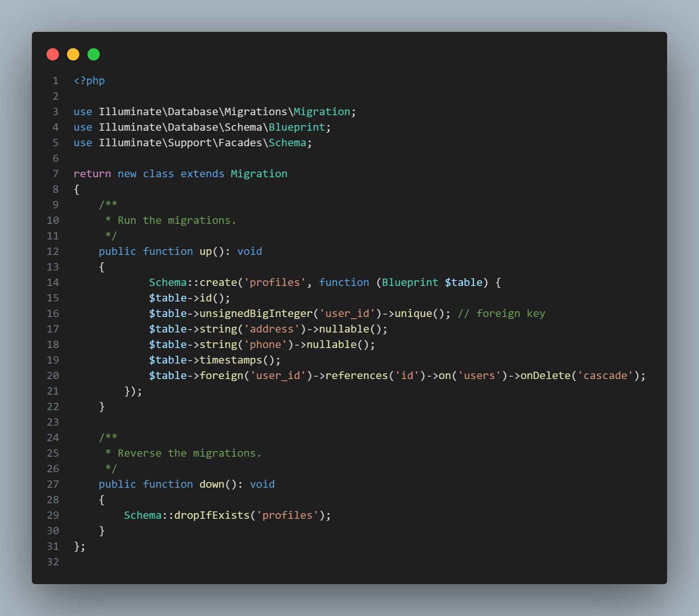Click the Blueprint import on line 4
699x616 pixels.
coord(297,127)
